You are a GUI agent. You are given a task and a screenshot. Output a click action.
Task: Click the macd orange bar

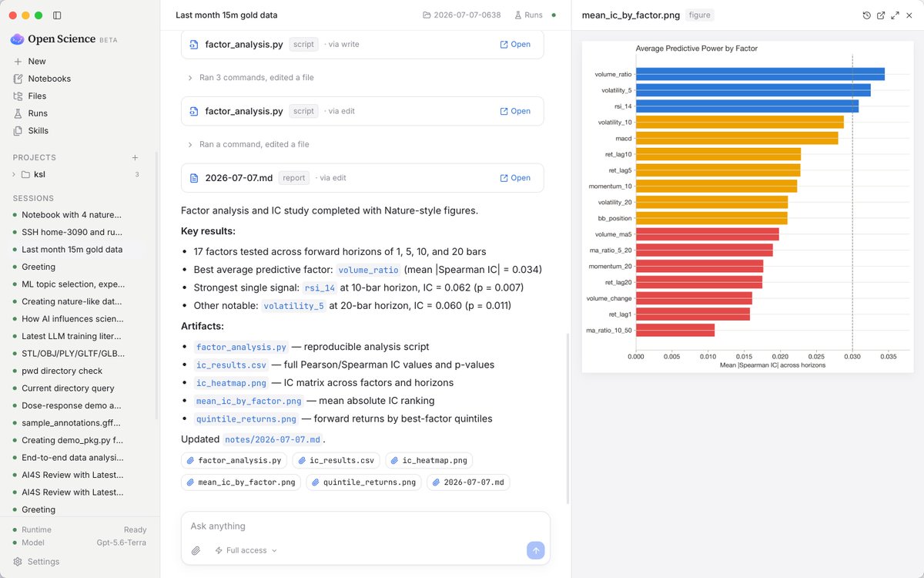(737, 138)
